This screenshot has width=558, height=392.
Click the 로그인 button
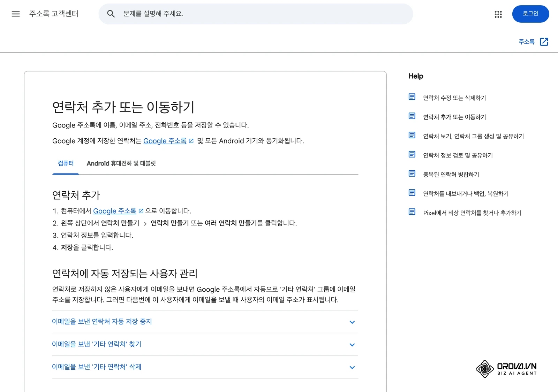(x=530, y=14)
